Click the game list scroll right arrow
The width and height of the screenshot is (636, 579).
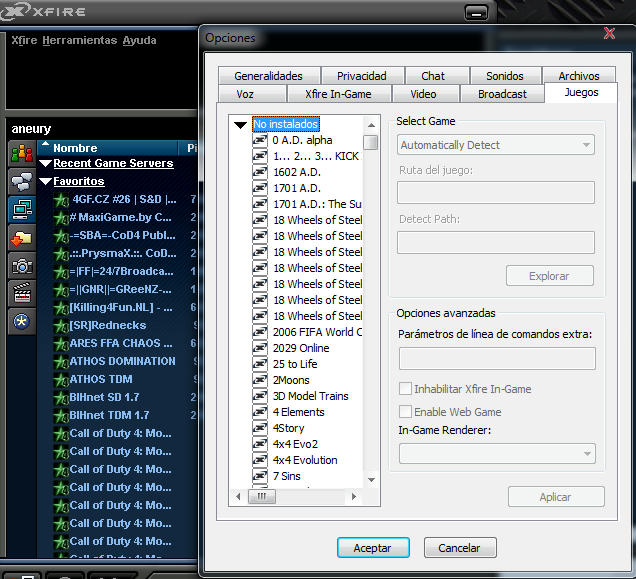354,496
